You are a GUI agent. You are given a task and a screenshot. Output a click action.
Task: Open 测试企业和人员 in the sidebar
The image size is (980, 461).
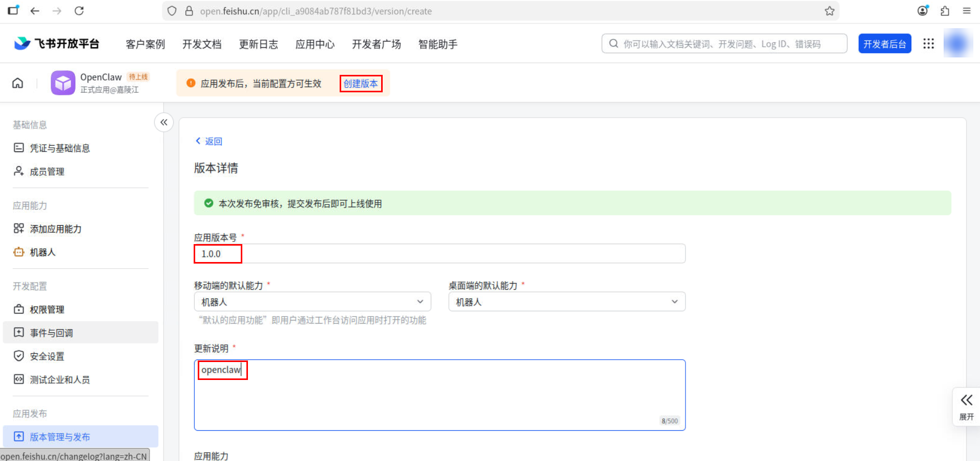tap(80, 379)
